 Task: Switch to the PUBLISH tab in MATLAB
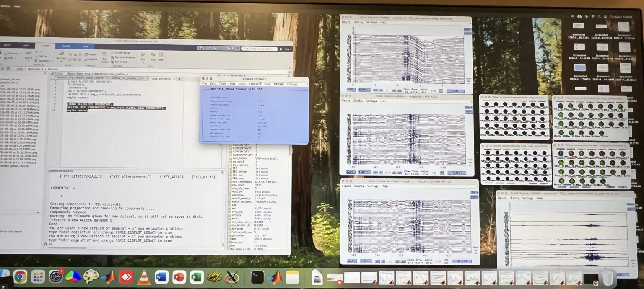tap(66, 46)
